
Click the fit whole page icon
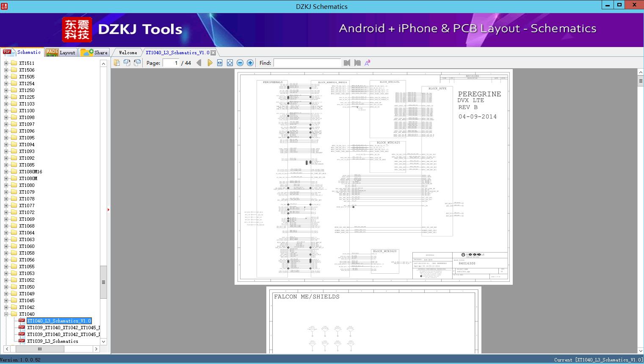pyautogui.click(x=230, y=63)
